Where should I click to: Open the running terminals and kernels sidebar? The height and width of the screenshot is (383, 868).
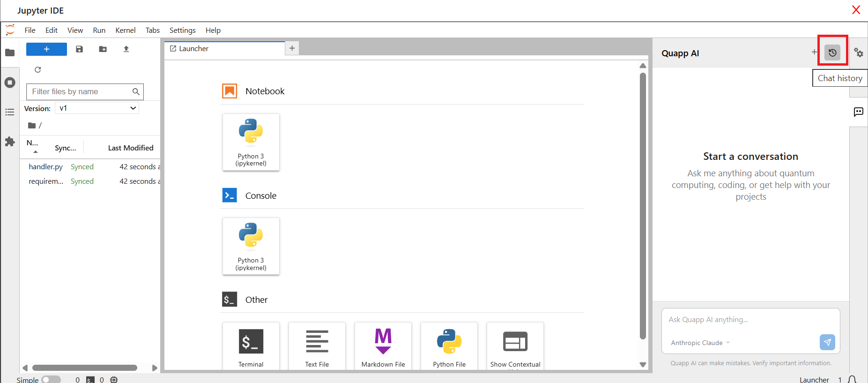coord(10,83)
